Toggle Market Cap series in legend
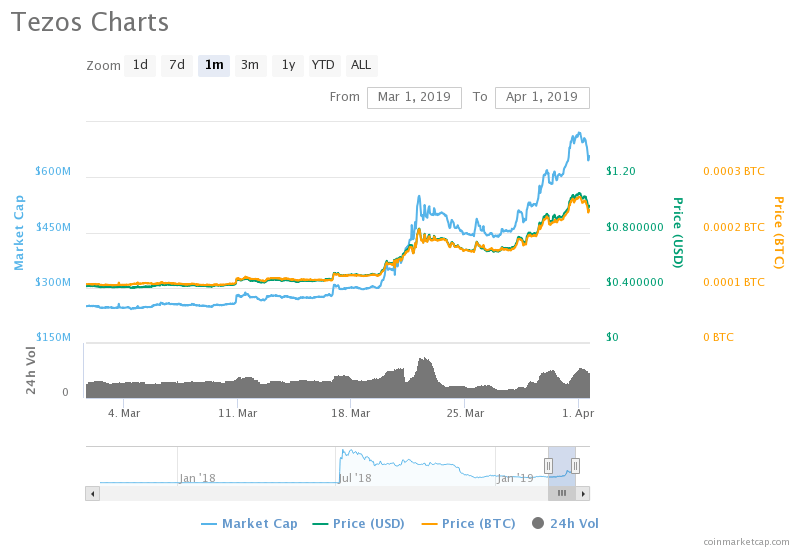 tap(249, 523)
